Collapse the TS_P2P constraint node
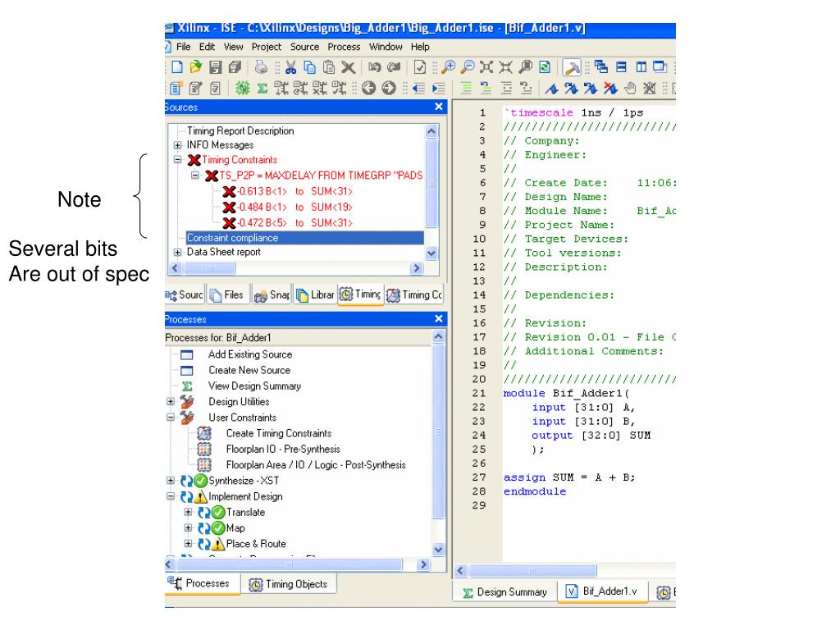Image resolution: width=840 pixels, height=630 pixels. point(195,176)
